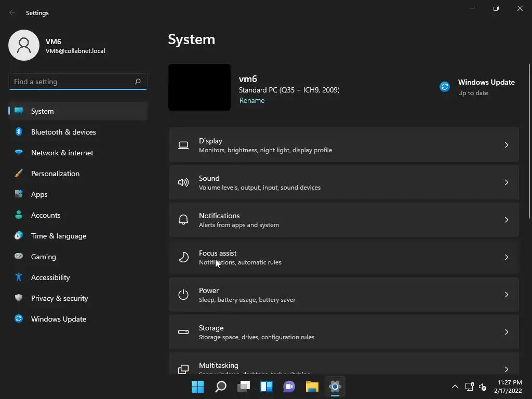Click the Settings gear on taskbar
The width and height of the screenshot is (532, 399).
[x=335, y=387]
